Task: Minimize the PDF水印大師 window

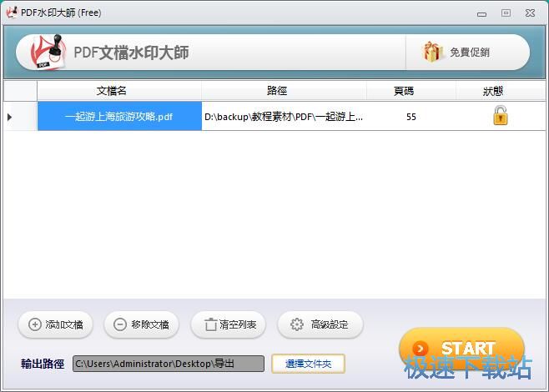Action: (481, 13)
